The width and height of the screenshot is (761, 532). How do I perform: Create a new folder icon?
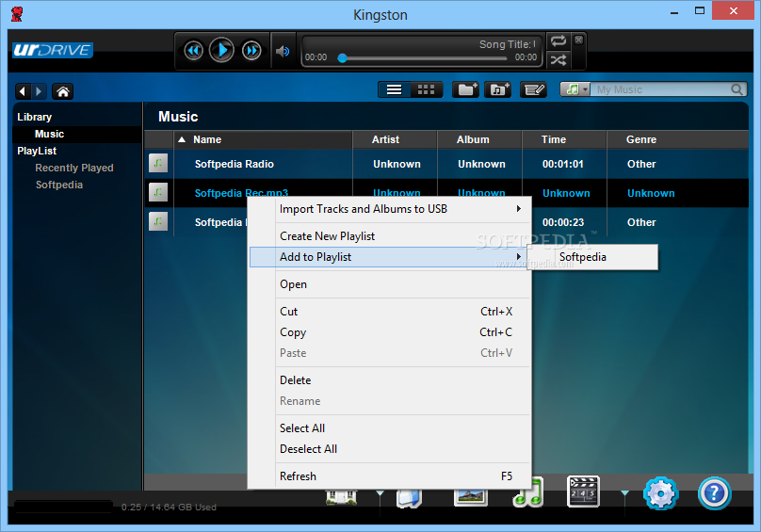click(466, 89)
